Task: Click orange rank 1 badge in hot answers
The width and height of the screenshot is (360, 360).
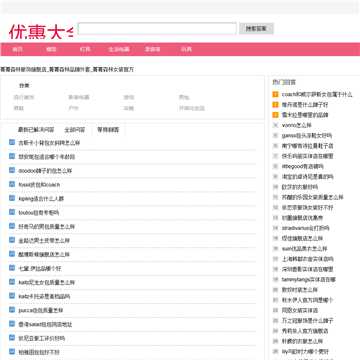Action: tap(275, 94)
